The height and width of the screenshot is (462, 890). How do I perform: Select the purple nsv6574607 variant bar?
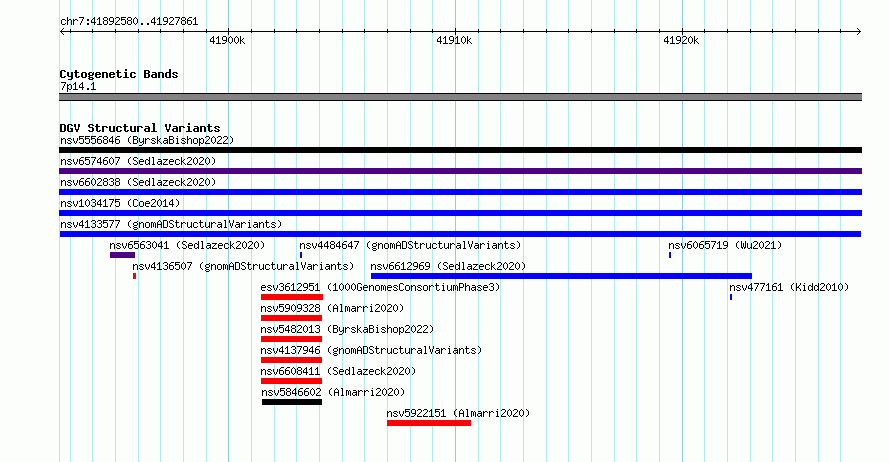[x=460, y=171]
